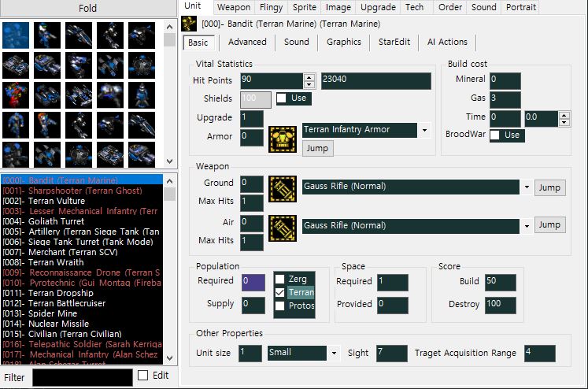Viewport: 588px width, 389px height.
Task: Click Jump button under armor dropdown
Action: [x=318, y=148]
